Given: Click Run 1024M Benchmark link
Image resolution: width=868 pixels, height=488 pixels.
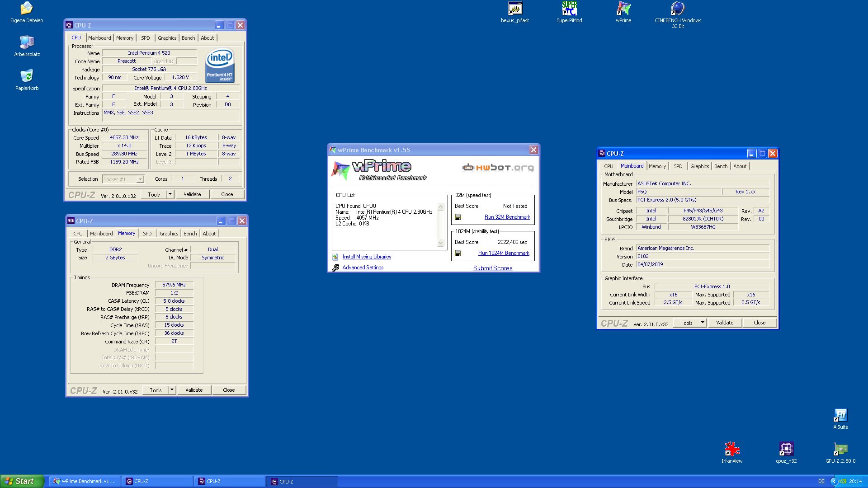Looking at the screenshot, I should 504,253.
